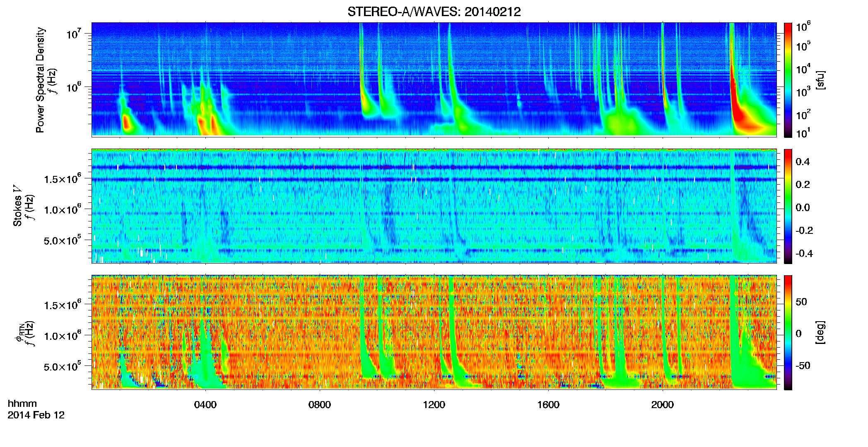Click the top [deg]-less 0.4 colorbar tick value
The height and width of the screenshot is (447, 868).
pos(803,162)
